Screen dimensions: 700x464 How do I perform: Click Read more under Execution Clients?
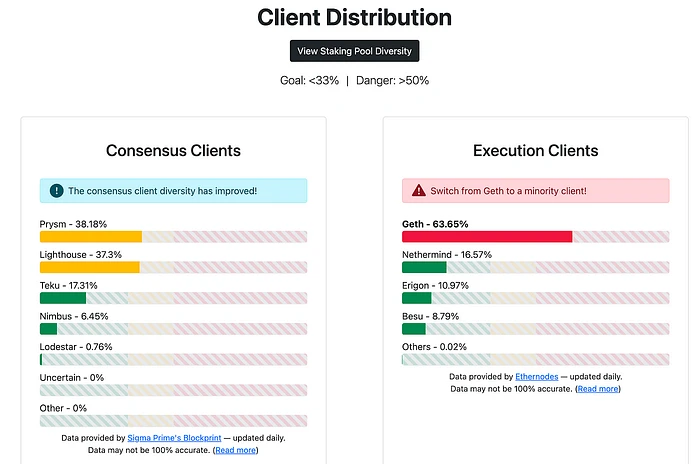click(x=598, y=388)
